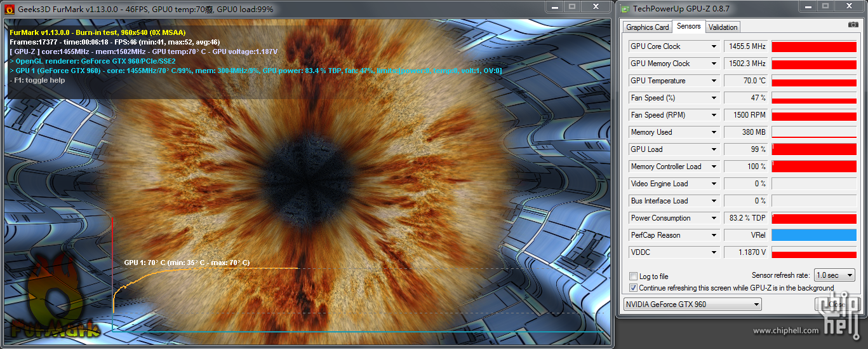
Task: Maximize the FurMark window
Action: 571,6
